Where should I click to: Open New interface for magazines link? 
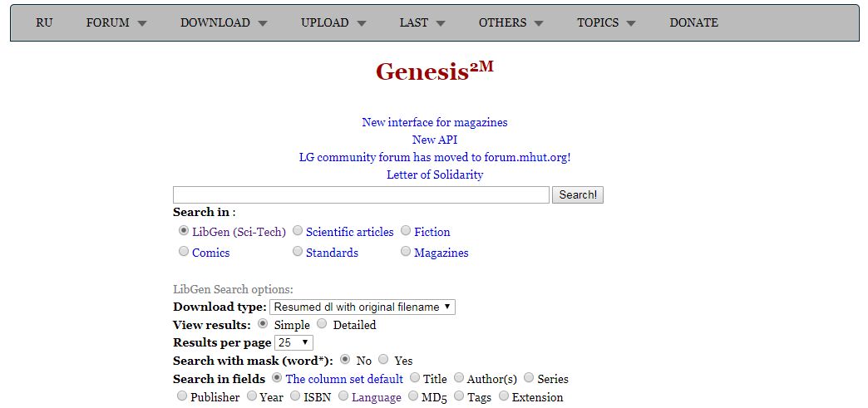(x=435, y=122)
